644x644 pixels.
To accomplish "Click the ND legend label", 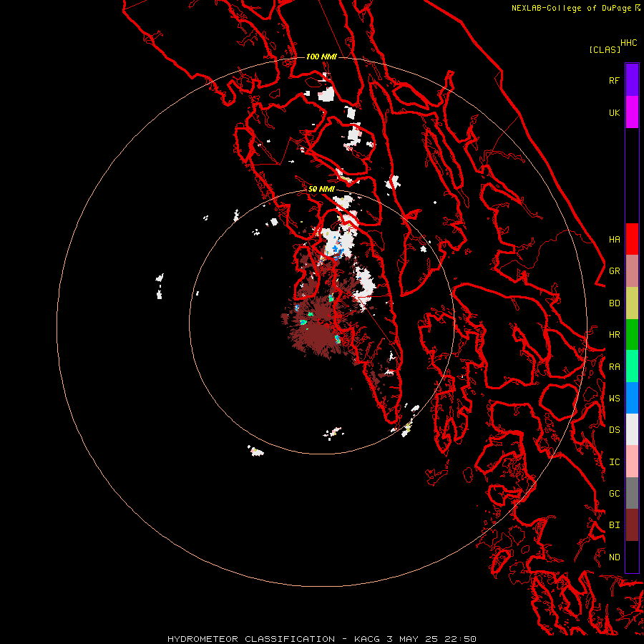I will coord(615,557).
